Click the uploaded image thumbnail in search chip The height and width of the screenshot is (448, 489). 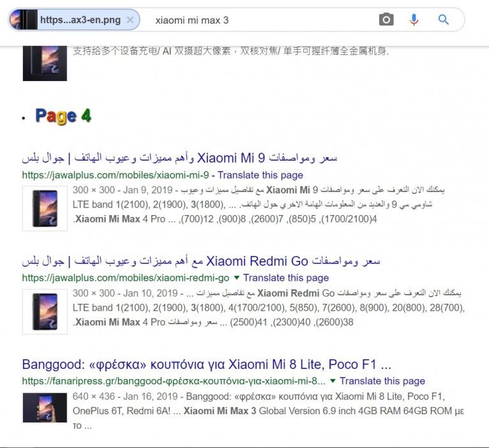[24, 20]
